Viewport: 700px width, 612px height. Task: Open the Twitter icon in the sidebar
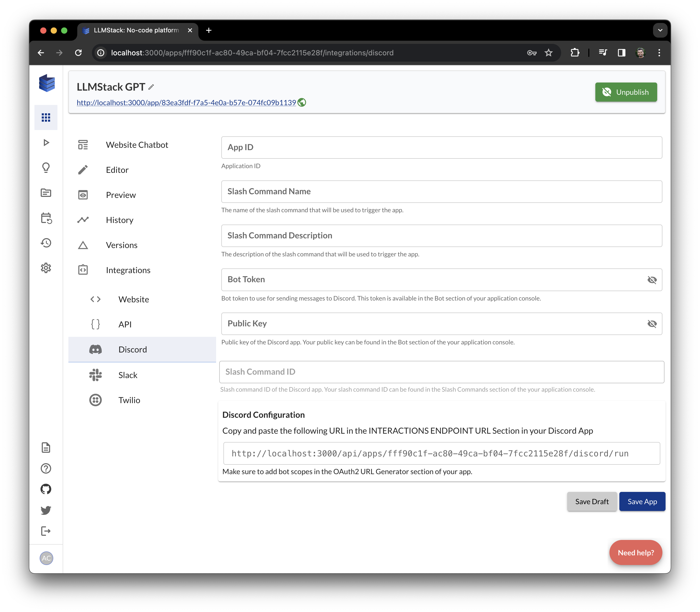tap(46, 510)
